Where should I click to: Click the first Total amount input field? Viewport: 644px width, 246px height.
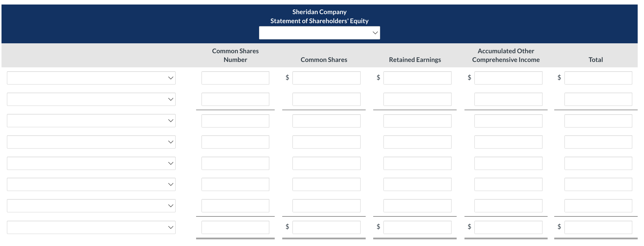(x=598, y=78)
